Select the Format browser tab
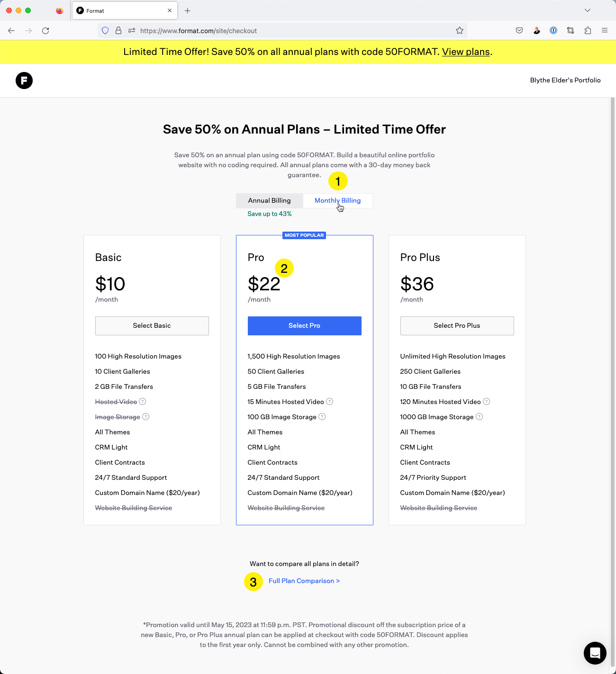 [125, 10]
